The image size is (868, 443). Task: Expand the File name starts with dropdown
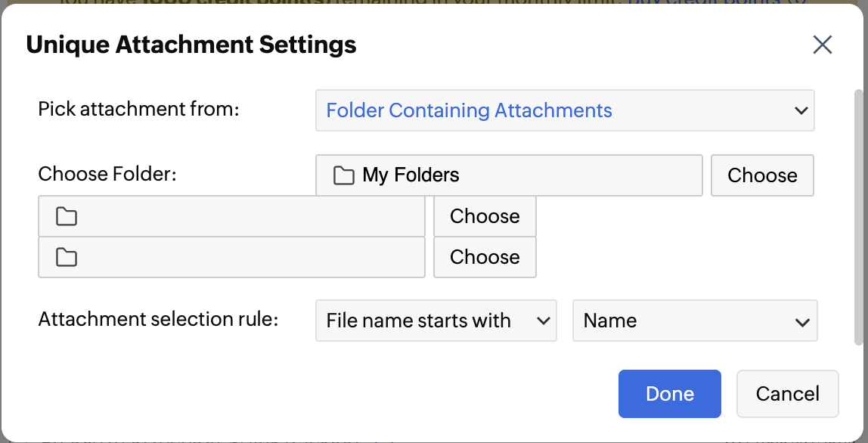coord(436,321)
